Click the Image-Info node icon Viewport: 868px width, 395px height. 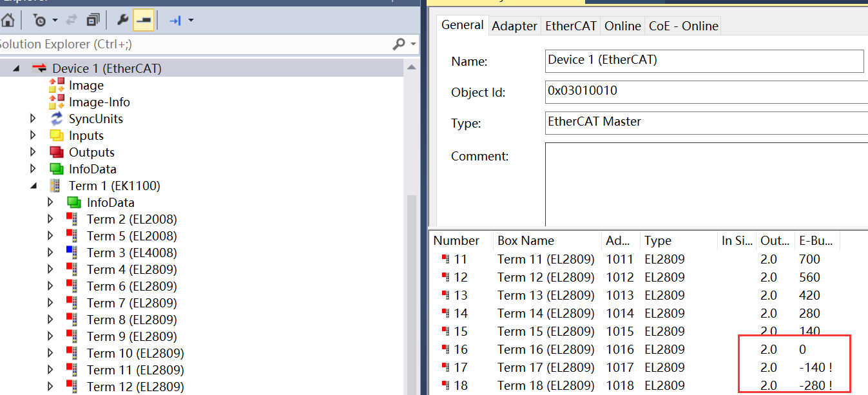[x=57, y=102]
